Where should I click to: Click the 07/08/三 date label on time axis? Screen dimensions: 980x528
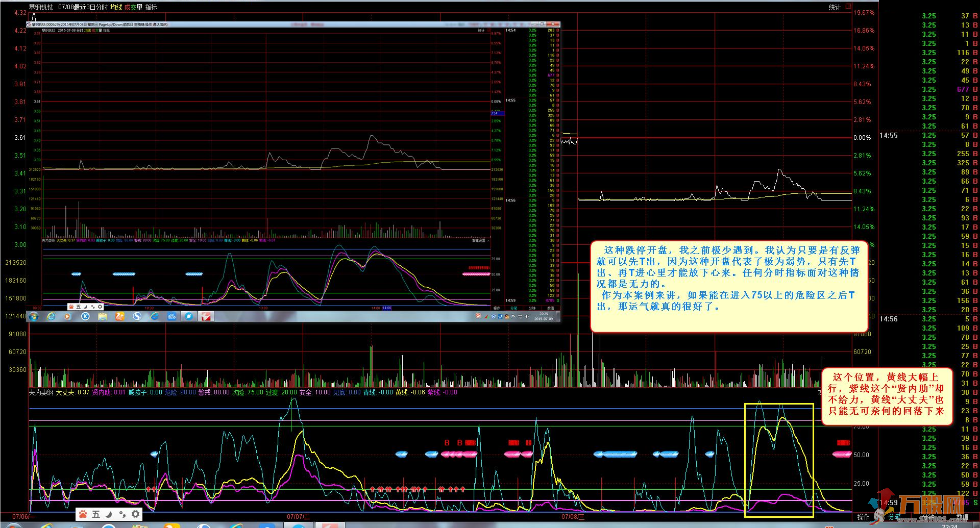(x=573, y=517)
